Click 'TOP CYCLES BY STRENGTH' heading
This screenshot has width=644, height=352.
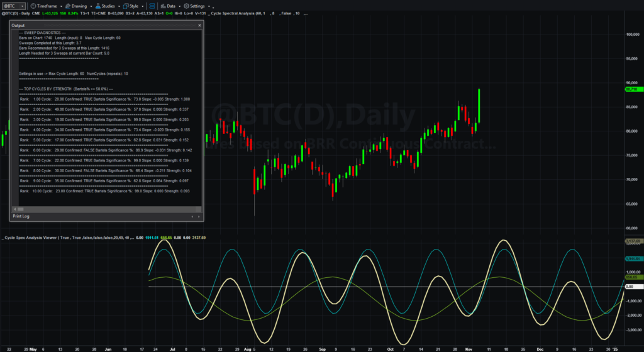click(66, 89)
